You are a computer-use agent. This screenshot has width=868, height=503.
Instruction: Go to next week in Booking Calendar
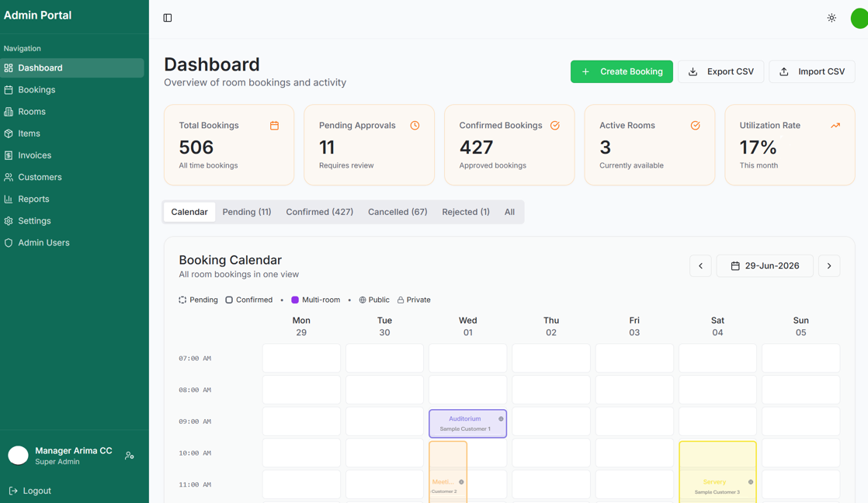click(x=829, y=266)
